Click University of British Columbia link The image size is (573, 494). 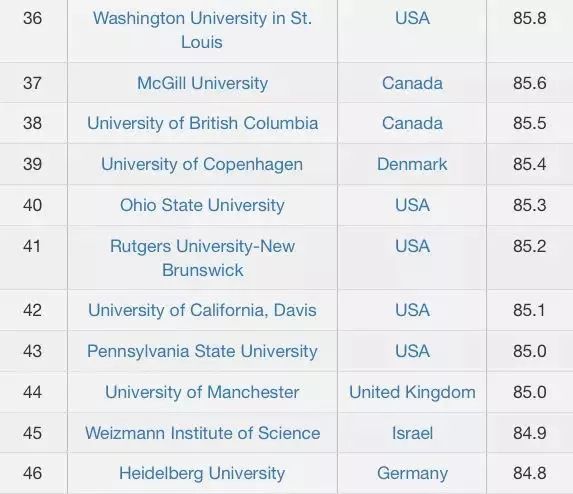202,123
